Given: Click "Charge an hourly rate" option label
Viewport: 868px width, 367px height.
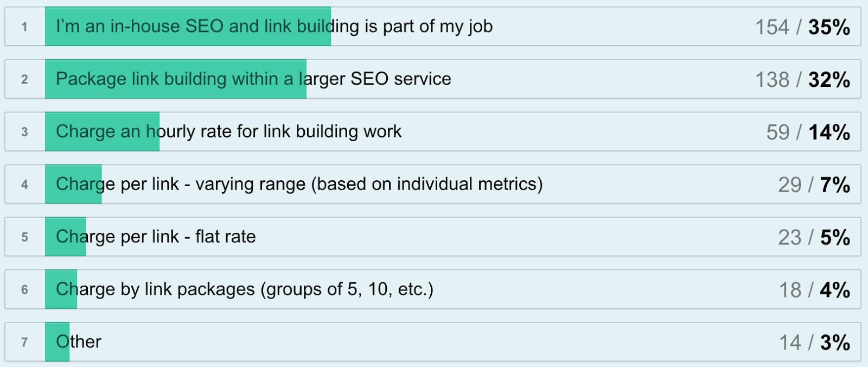Looking at the screenshot, I should coord(228,131).
